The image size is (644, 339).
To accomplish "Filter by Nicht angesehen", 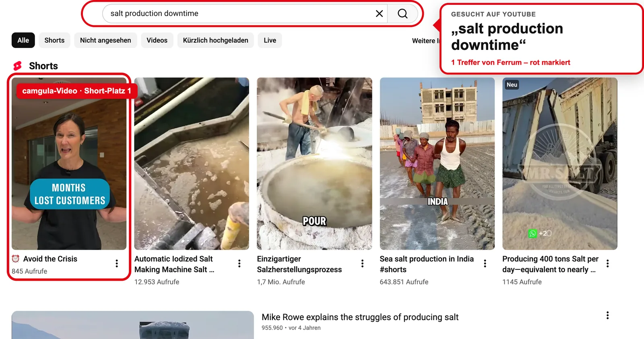I will (105, 40).
